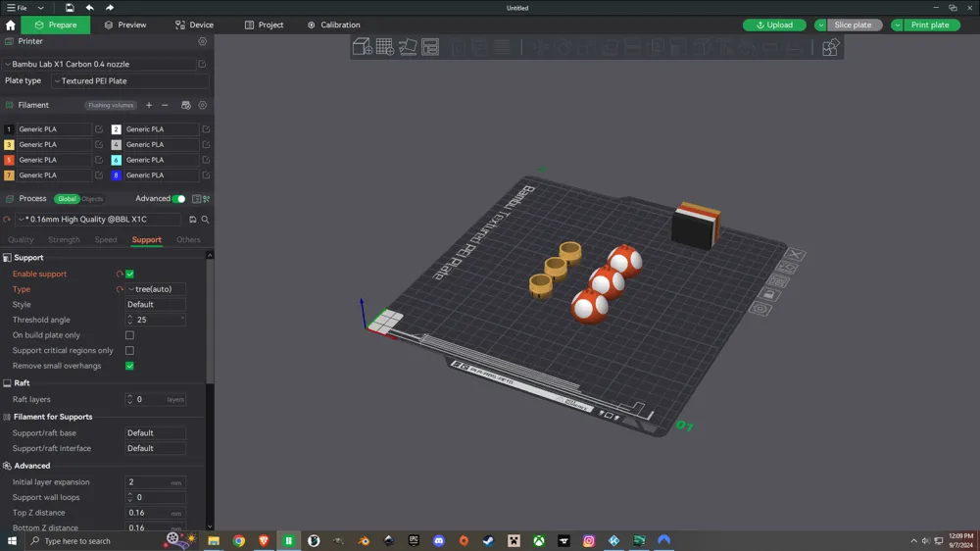
Task: Click the Print plate button
Action: [930, 25]
